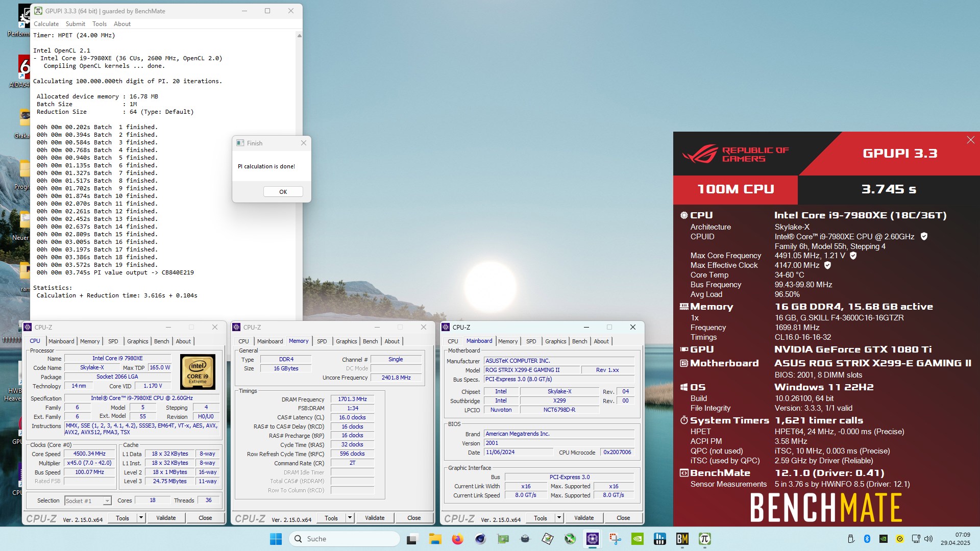The height and width of the screenshot is (551, 980).
Task: Switch to CPU-Z in the taskbar
Action: pyautogui.click(x=593, y=539)
